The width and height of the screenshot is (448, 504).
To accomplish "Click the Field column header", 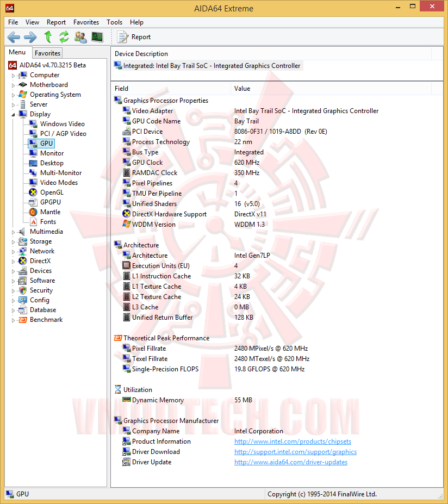I will pyautogui.click(x=171, y=89).
